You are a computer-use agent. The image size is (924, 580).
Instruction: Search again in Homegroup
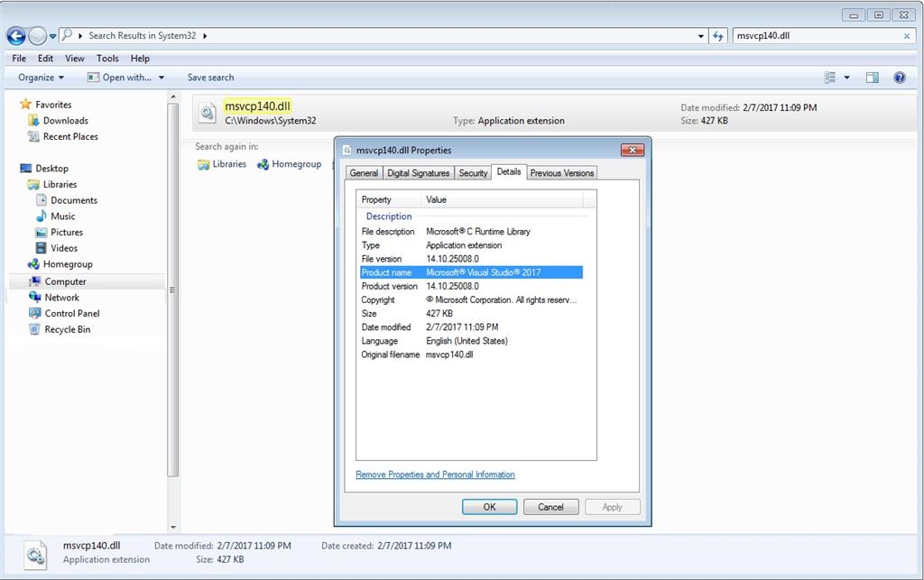[x=290, y=164]
